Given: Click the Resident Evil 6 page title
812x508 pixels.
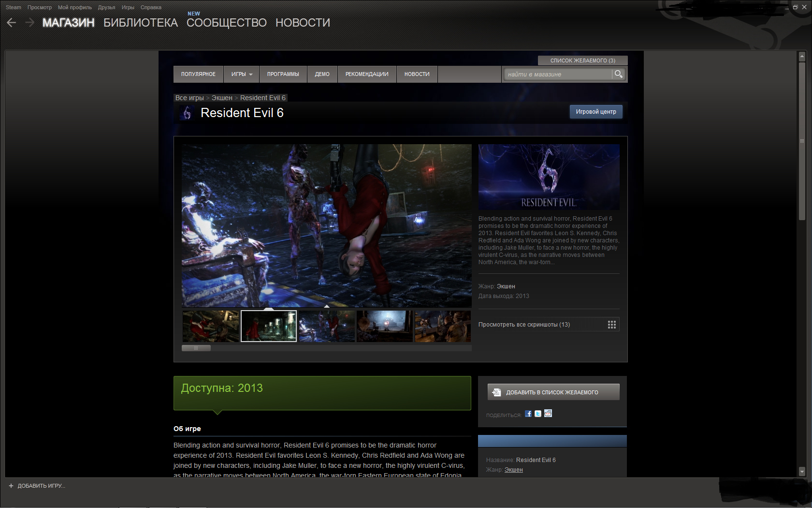Looking at the screenshot, I should [242, 113].
